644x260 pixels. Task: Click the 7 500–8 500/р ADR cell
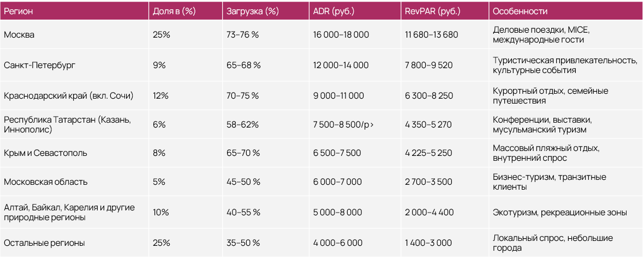(344, 124)
